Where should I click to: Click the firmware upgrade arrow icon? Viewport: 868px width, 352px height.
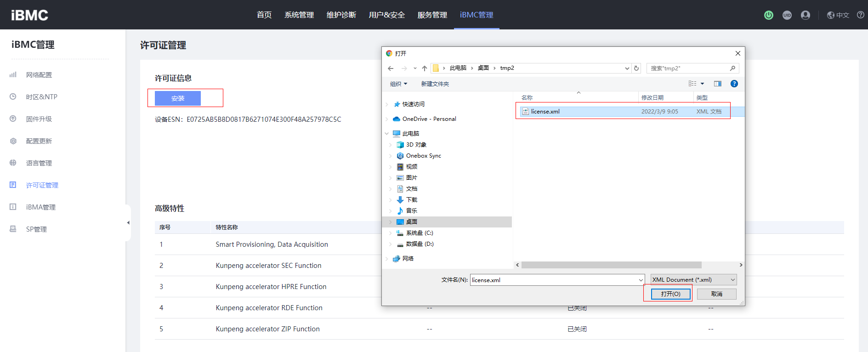13,119
